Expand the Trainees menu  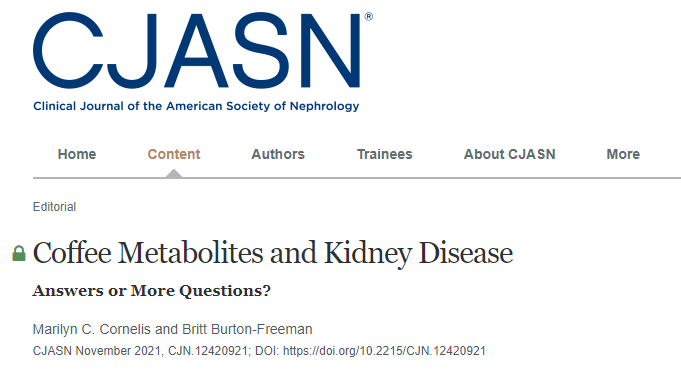click(x=384, y=154)
